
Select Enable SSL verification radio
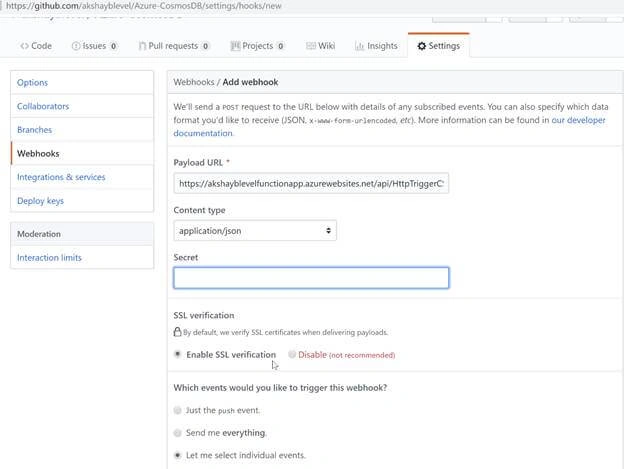177,354
